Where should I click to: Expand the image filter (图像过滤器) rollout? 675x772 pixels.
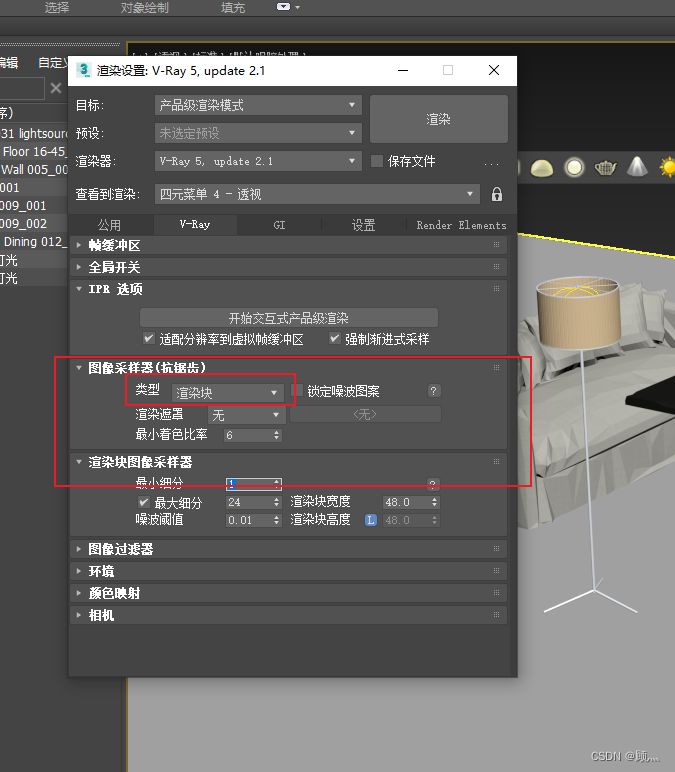pos(288,549)
